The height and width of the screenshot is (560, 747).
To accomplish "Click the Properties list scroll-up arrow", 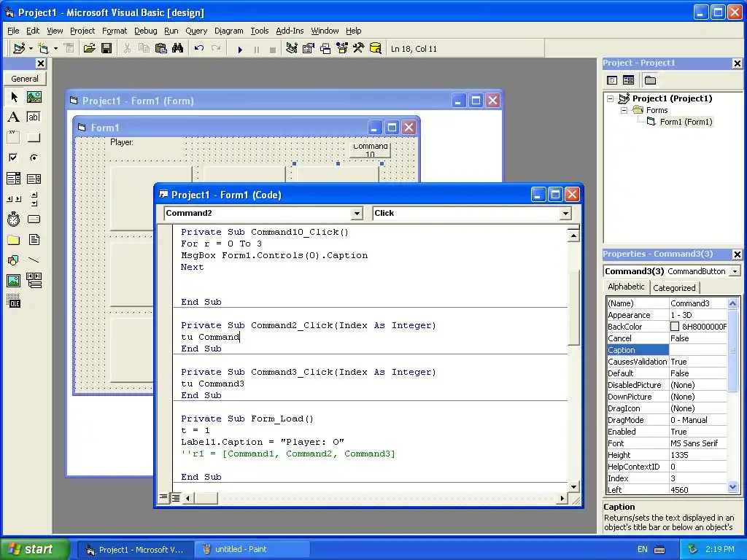I will click(x=732, y=303).
